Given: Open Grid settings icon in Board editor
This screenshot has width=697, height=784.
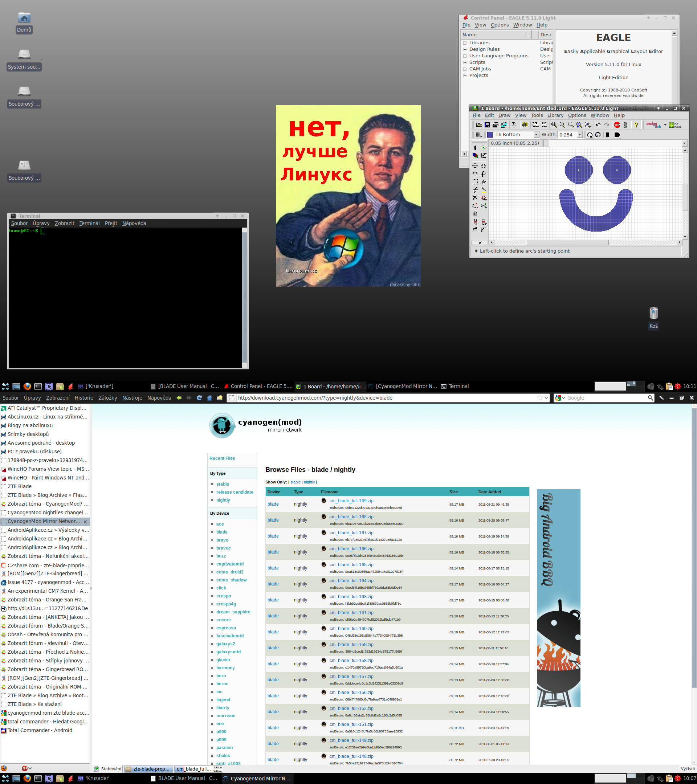Looking at the screenshot, I should point(479,135).
